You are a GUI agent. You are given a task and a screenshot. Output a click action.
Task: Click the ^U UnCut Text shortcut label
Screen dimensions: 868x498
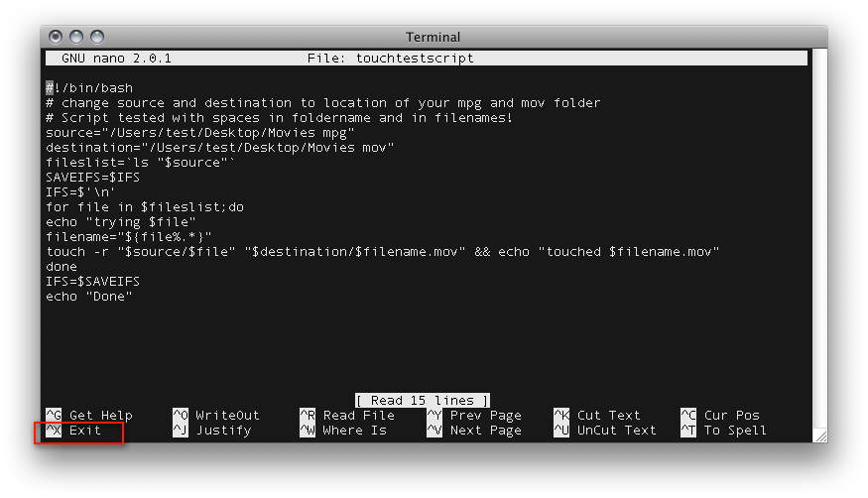pyautogui.click(x=604, y=430)
